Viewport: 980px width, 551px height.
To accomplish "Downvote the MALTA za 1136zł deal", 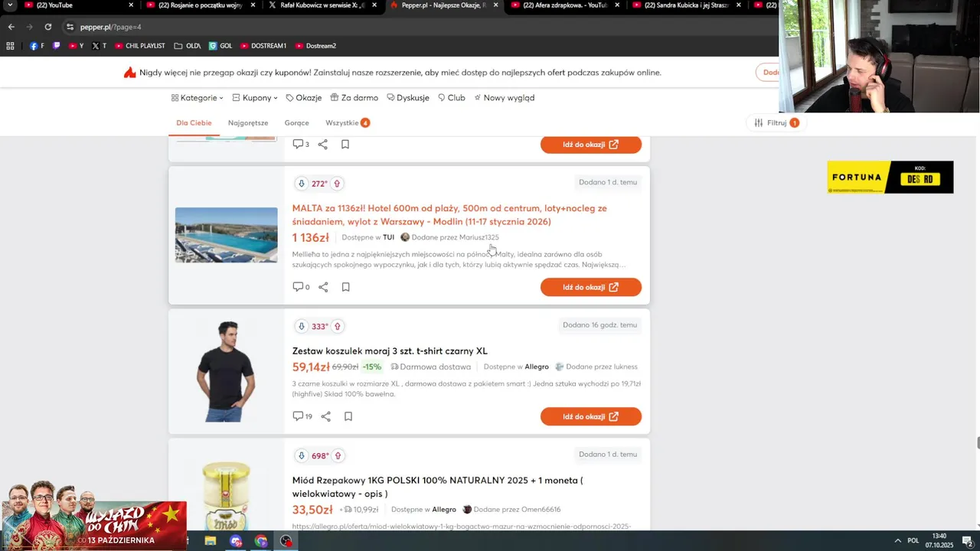I will [x=302, y=184].
